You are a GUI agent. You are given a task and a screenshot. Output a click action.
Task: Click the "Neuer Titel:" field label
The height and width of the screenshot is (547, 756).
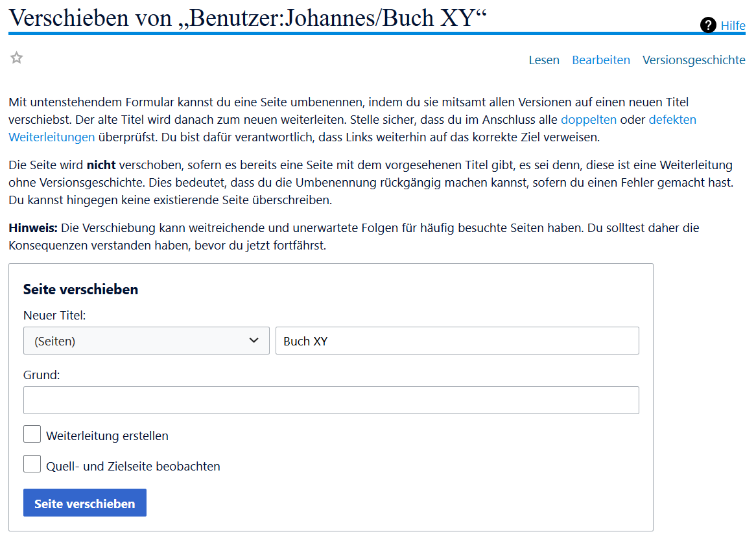(x=54, y=316)
